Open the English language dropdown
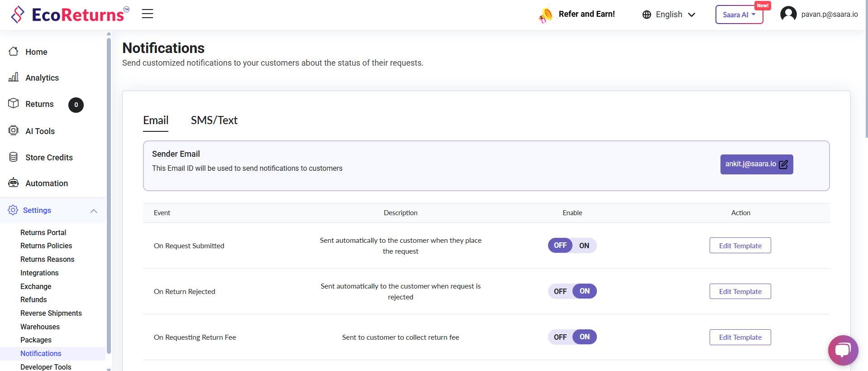The width and height of the screenshot is (868, 371). coord(668,14)
